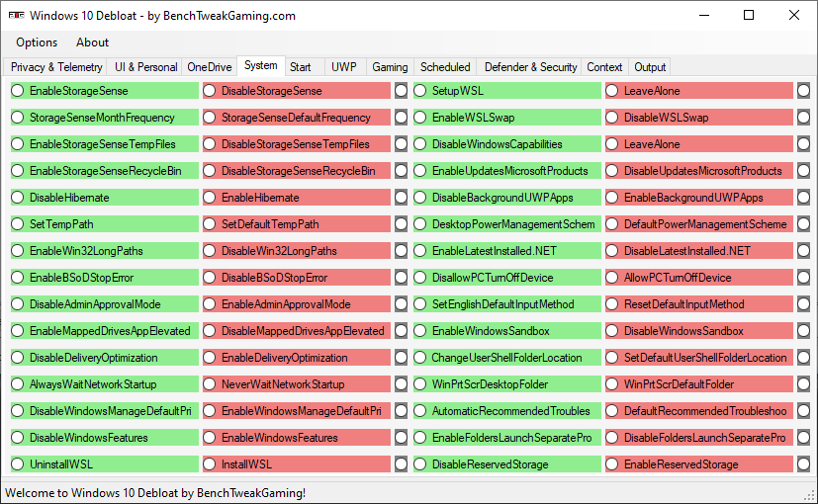Select DisableWindowsCapabilities option
Image resolution: width=818 pixels, height=504 pixels.
pyautogui.click(x=507, y=144)
